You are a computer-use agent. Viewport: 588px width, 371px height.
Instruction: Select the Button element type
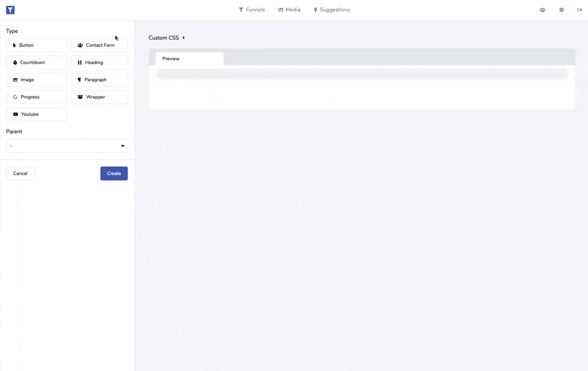(37, 45)
